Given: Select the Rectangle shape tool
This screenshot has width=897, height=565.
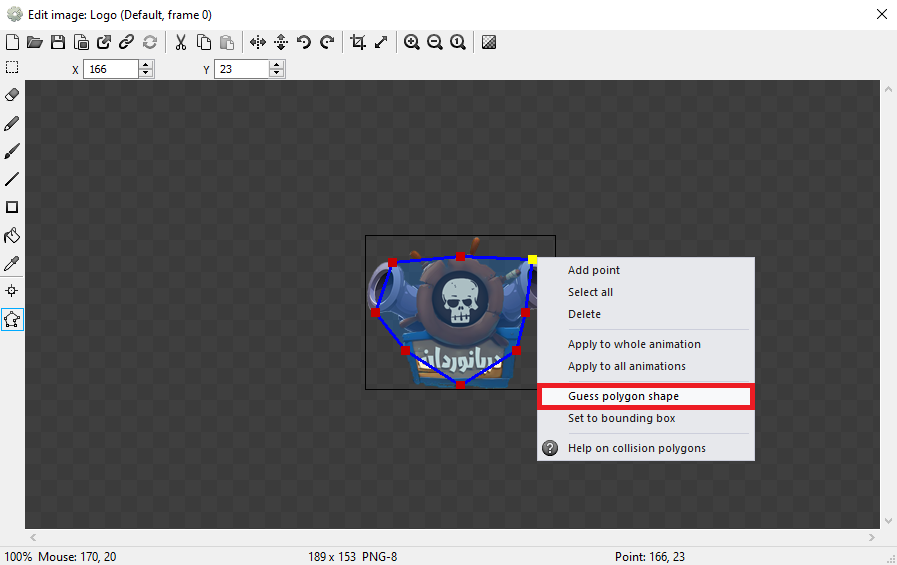Looking at the screenshot, I should [12, 207].
